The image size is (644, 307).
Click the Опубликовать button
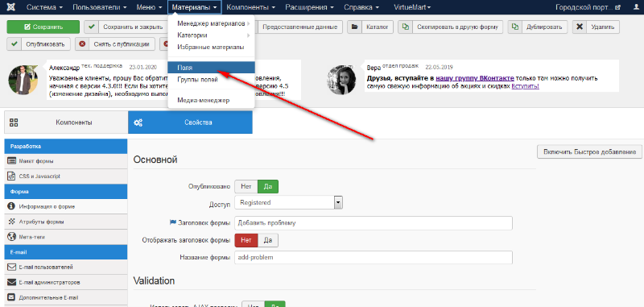click(39, 44)
